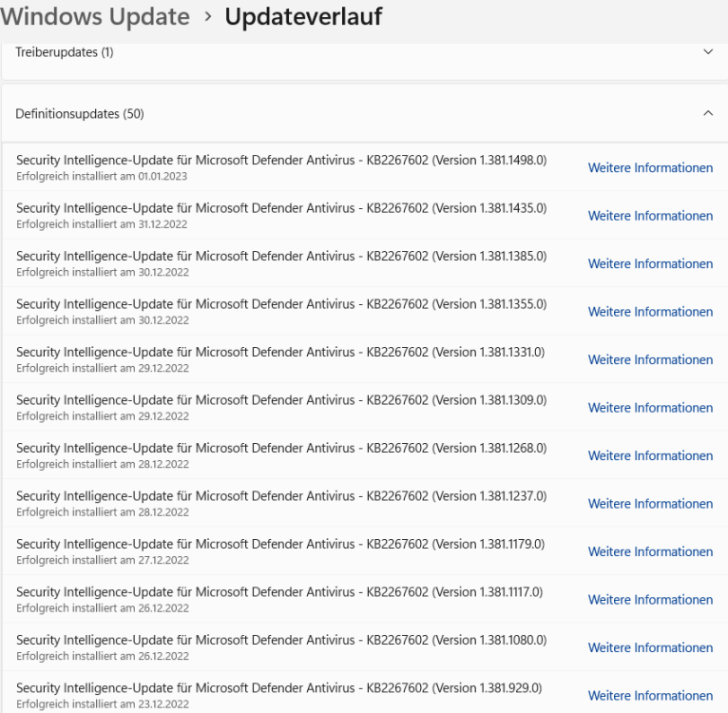Viewport: 728px width, 713px height.
Task: Click the install date 01.01.2023 line
Action: [x=102, y=177]
